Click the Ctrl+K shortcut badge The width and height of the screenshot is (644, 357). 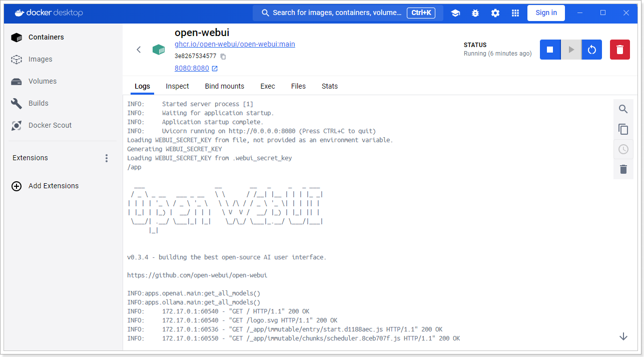click(422, 13)
